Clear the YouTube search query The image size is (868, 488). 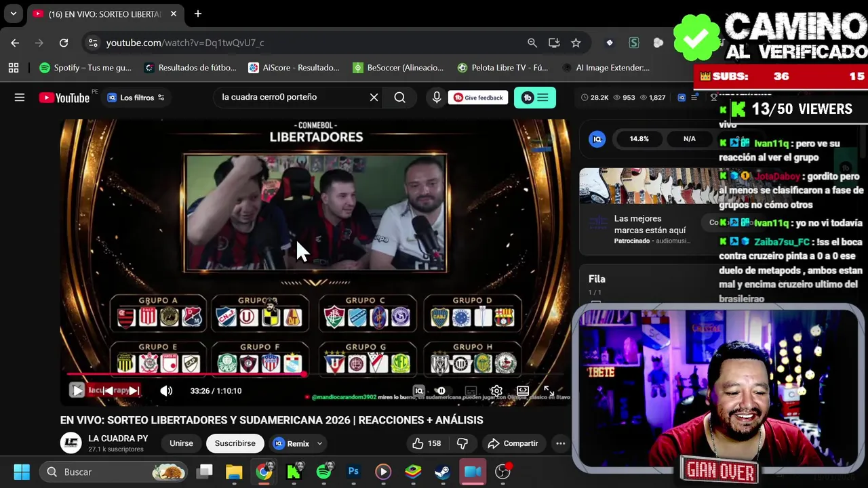[x=374, y=98]
